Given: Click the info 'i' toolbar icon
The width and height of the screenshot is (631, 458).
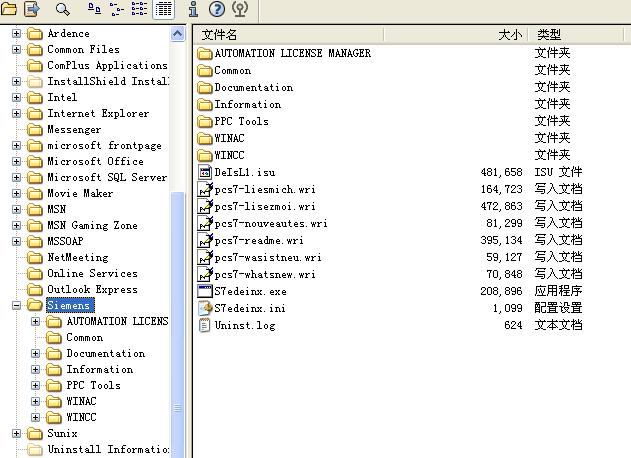Looking at the screenshot, I should pyautogui.click(x=193, y=9).
